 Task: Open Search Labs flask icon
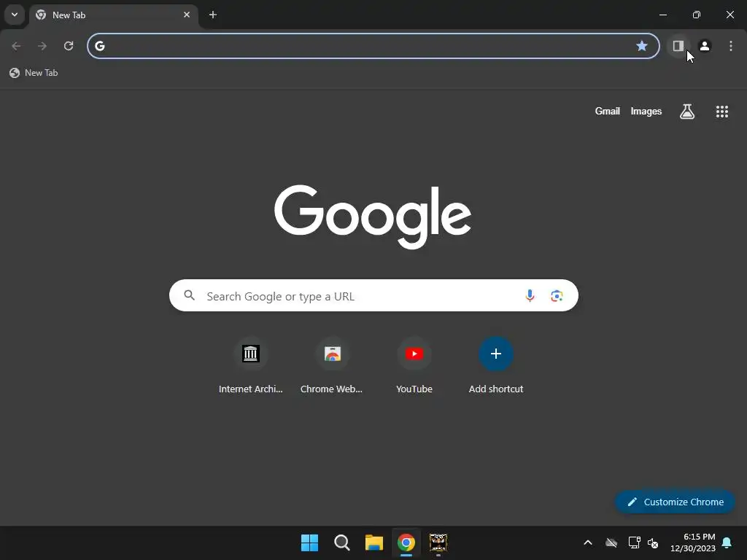687,112
